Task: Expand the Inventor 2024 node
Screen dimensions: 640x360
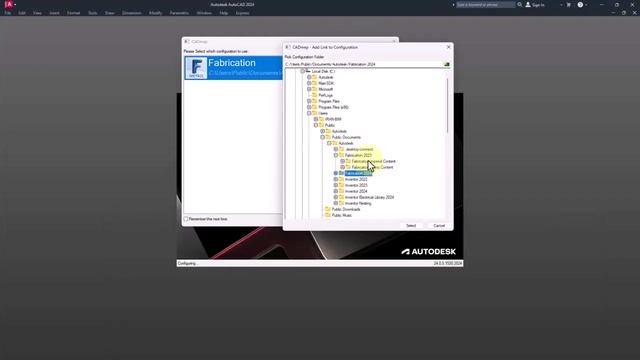Action: [336, 191]
